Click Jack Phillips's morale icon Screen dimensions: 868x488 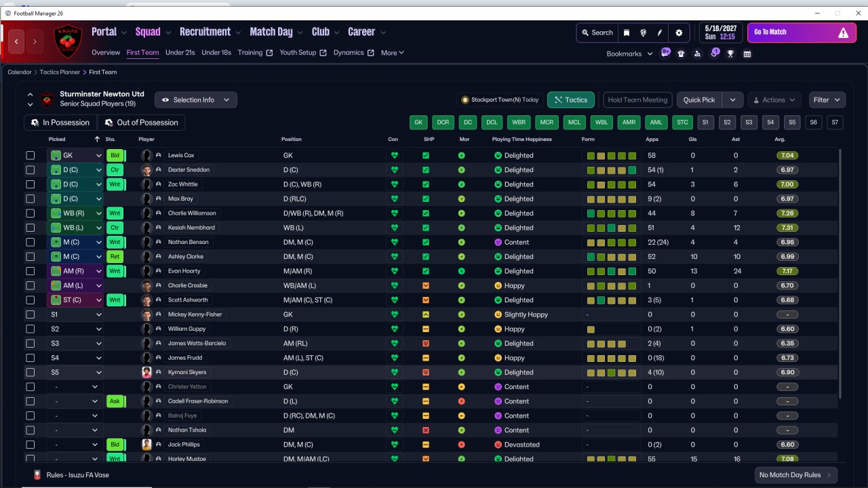point(461,445)
